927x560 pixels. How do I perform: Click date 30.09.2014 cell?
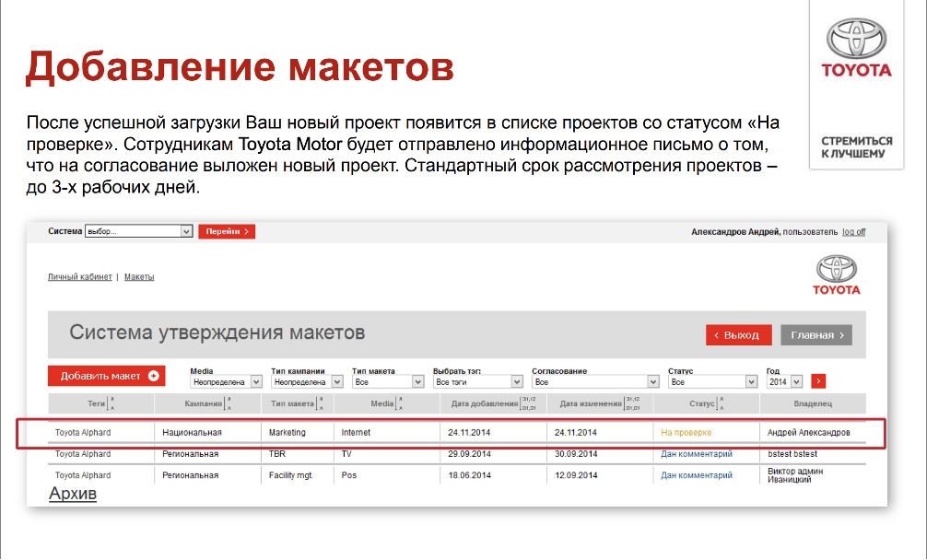coord(576,454)
